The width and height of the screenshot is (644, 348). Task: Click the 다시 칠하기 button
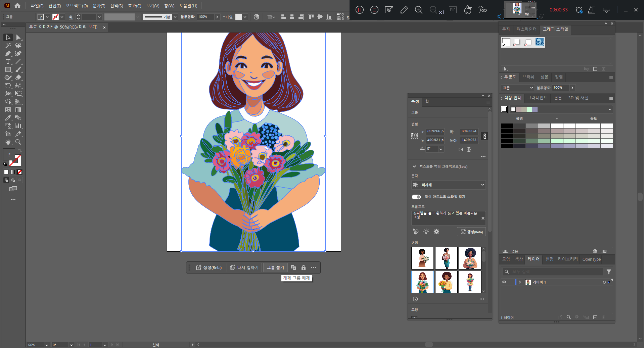(244, 268)
